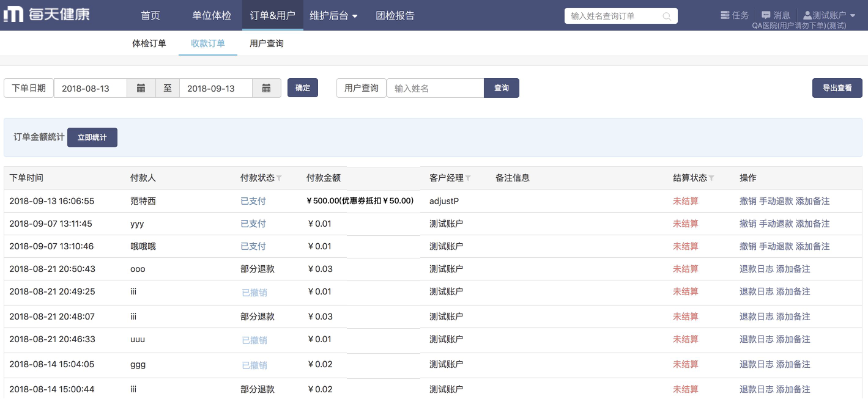Switch to the 用户查询 tab
This screenshot has height=399, width=868.
pyautogui.click(x=267, y=43)
